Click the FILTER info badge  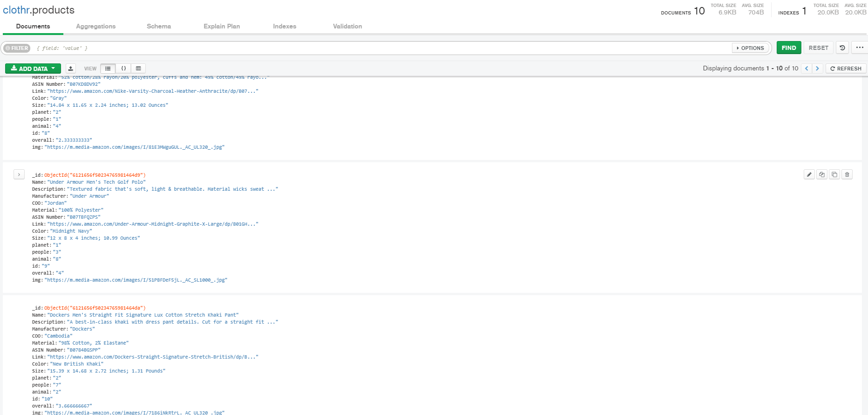pyautogui.click(x=17, y=48)
